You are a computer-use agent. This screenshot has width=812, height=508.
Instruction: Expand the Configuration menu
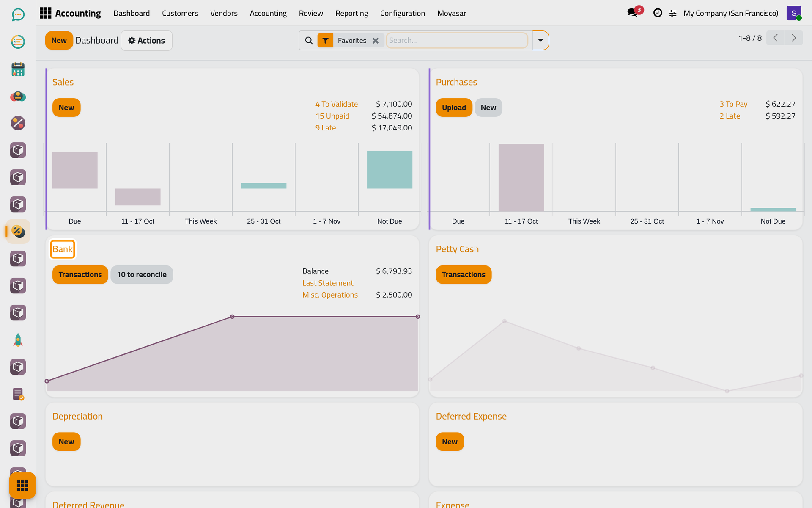(x=403, y=13)
